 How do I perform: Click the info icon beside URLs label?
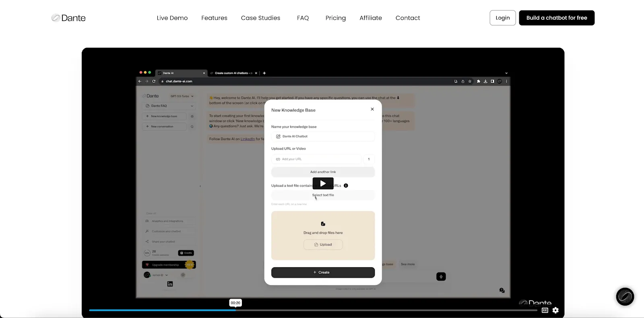[x=346, y=186]
